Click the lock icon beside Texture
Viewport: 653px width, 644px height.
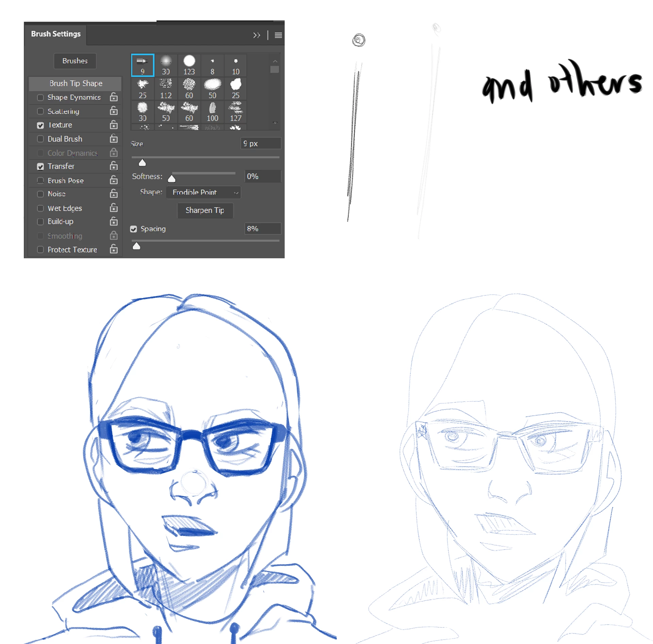(114, 125)
